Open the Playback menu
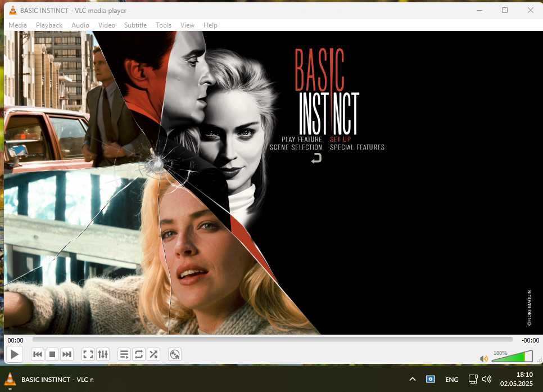Viewport: 543px width, 392px height. point(49,25)
